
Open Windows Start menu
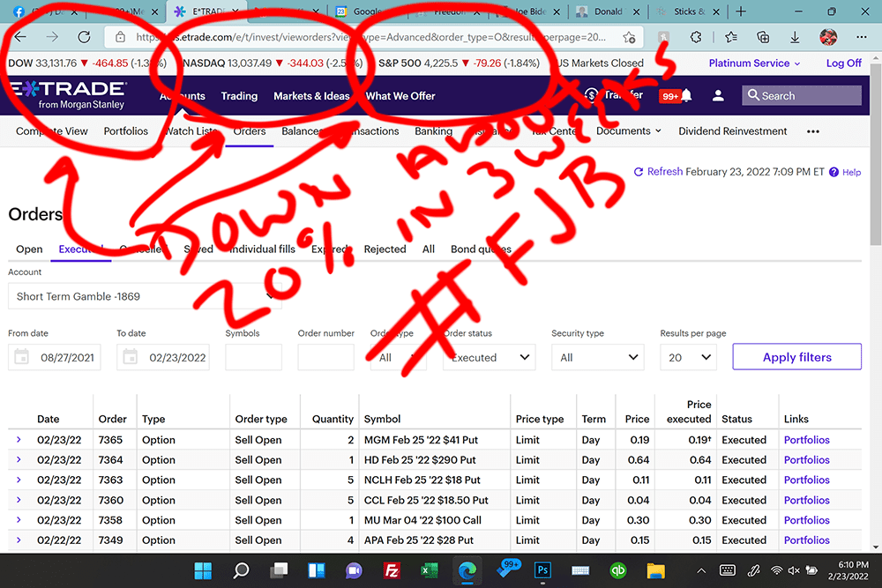203,570
